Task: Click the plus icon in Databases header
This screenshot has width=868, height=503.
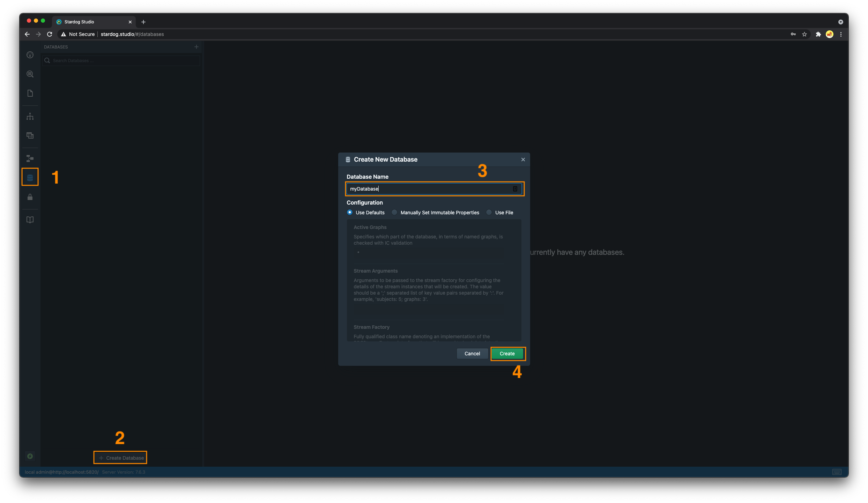Action: tap(196, 47)
